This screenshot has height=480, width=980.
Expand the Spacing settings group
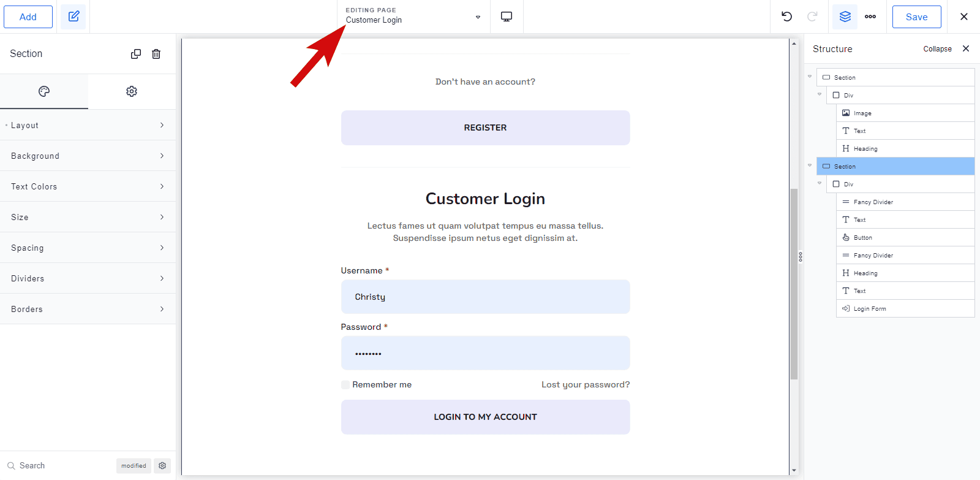pyautogui.click(x=88, y=248)
